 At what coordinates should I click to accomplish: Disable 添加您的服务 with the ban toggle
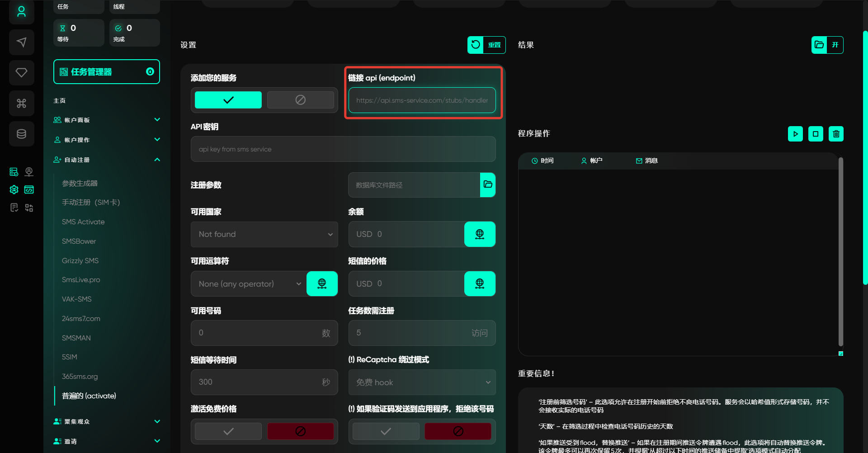coord(300,100)
